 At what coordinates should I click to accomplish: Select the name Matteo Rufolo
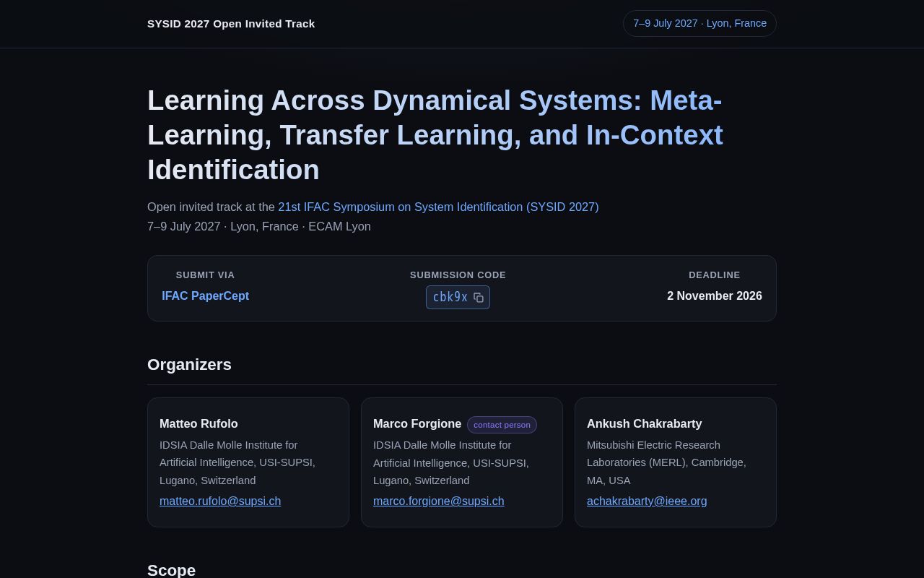(199, 424)
